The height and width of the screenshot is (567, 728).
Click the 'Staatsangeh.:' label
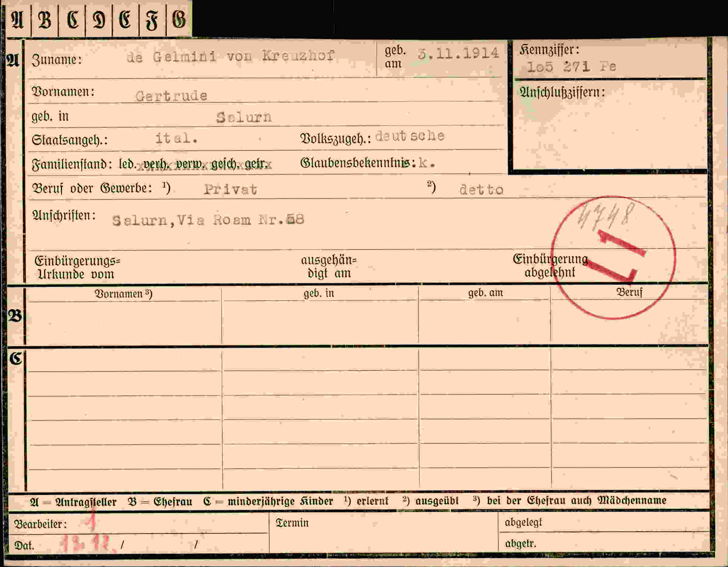point(70,140)
